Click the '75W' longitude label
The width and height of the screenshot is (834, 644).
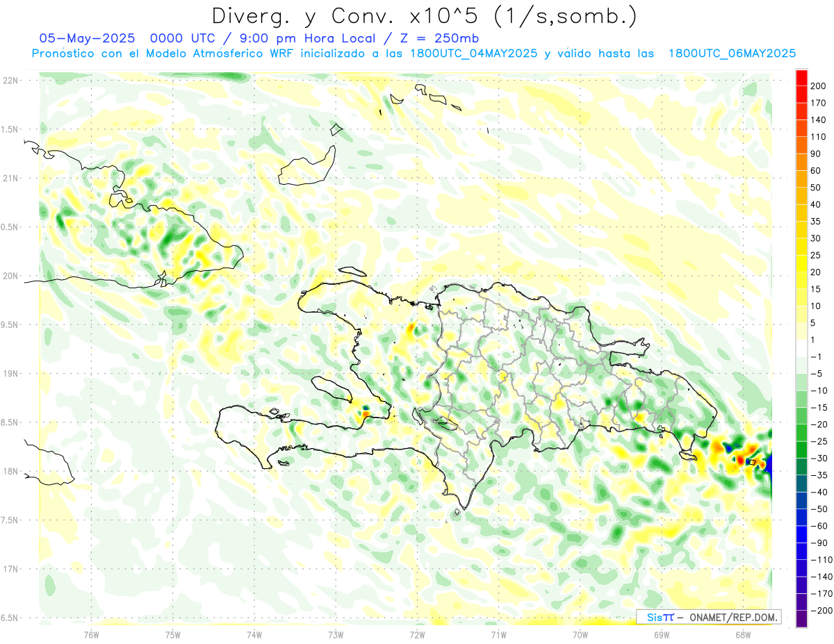pyautogui.click(x=173, y=634)
